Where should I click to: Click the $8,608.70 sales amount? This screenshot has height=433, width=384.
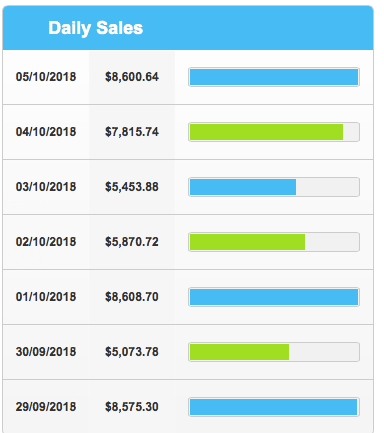132,297
